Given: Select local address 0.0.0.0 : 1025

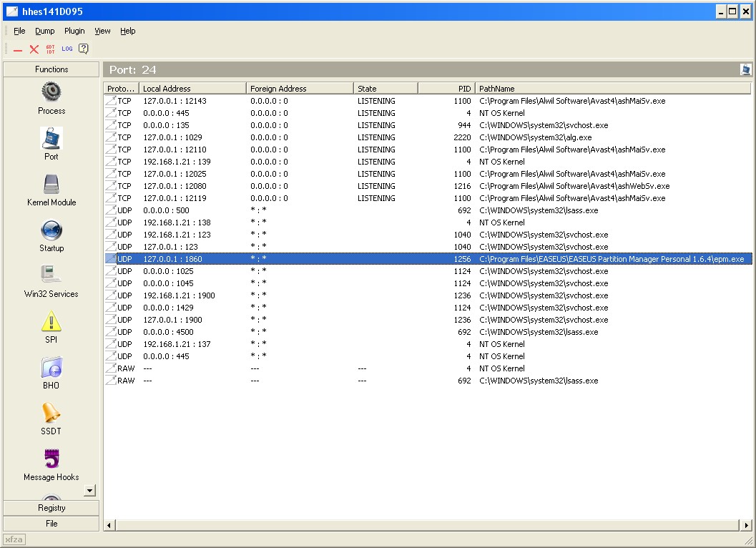Looking at the screenshot, I should (x=168, y=271).
